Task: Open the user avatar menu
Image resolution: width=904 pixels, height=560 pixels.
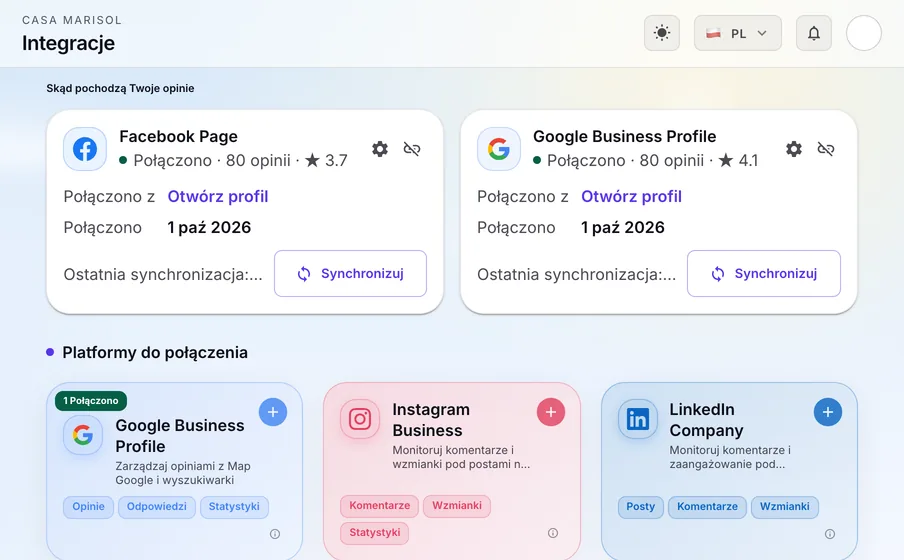Action: pos(864,33)
